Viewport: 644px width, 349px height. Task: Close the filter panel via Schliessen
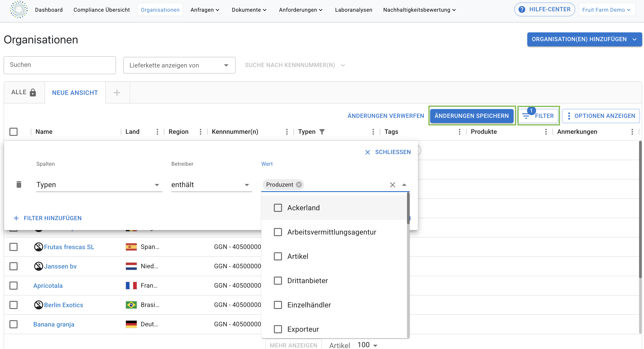(388, 152)
